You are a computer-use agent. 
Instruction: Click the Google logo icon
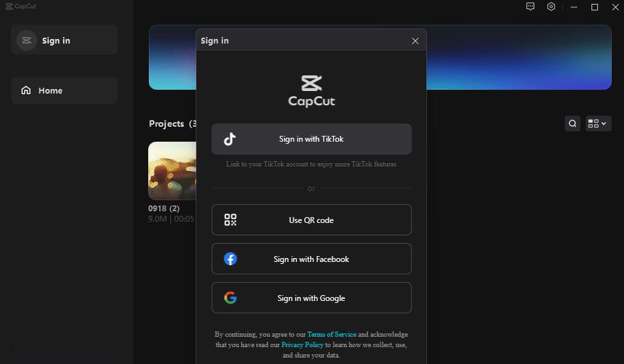coord(230,298)
